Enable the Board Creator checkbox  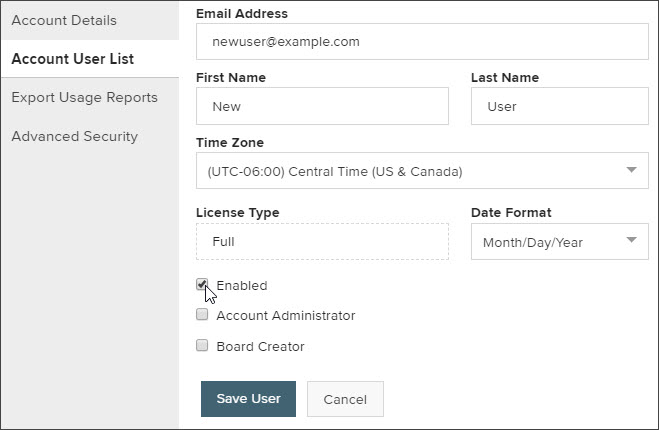202,346
